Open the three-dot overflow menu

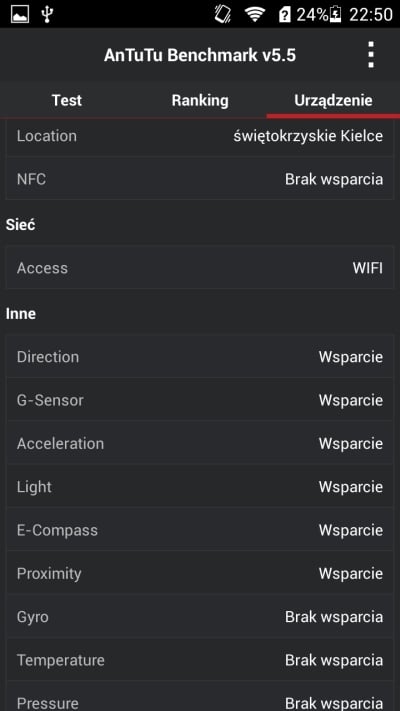point(371,55)
